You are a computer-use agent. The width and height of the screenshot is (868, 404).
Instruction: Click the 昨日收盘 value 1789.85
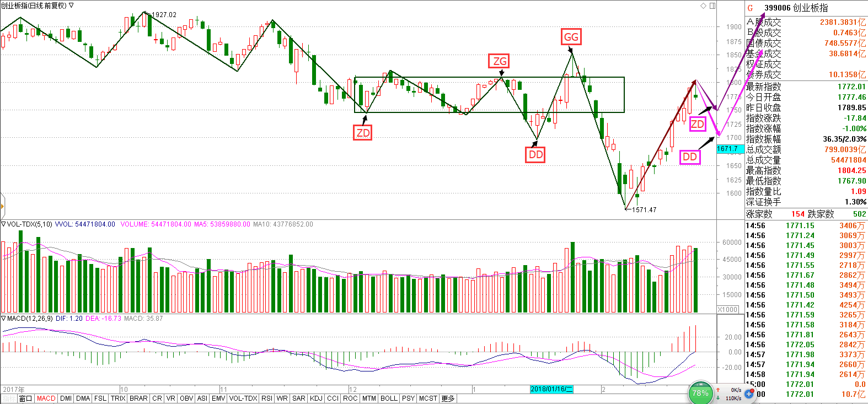click(x=852, y=107)
